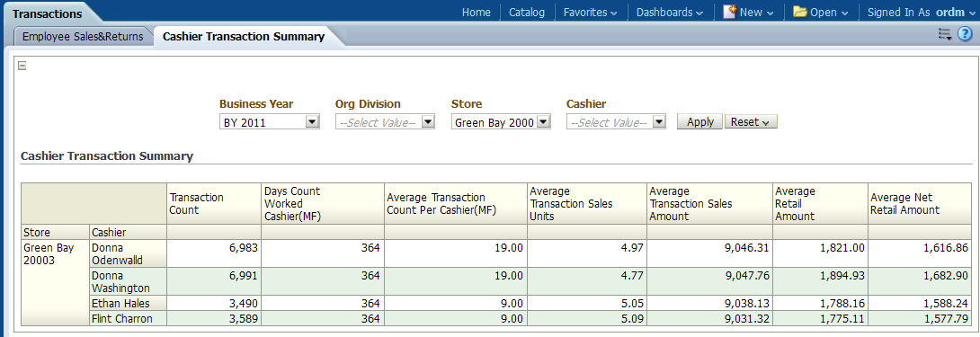Open the Store dropdown arrow

[x=544, y=122]
